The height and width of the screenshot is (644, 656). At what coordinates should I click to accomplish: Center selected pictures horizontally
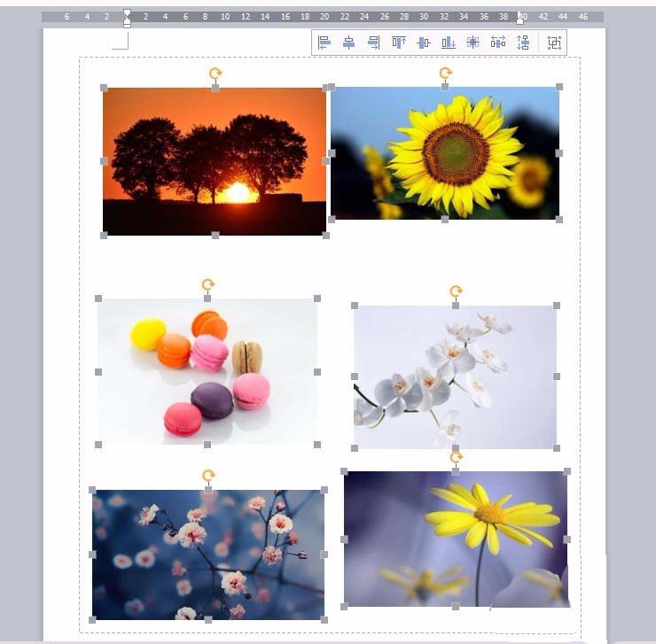coord(348,43)
